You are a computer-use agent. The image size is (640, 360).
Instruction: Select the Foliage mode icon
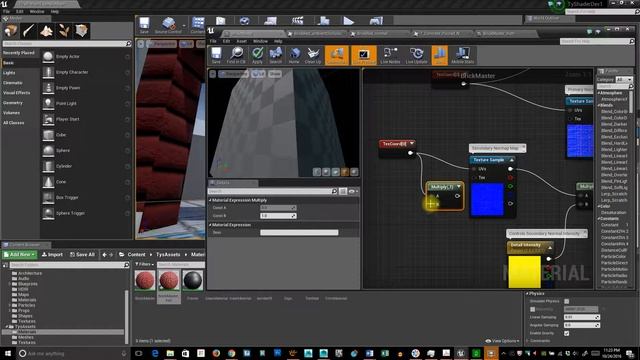coord(64,31)
